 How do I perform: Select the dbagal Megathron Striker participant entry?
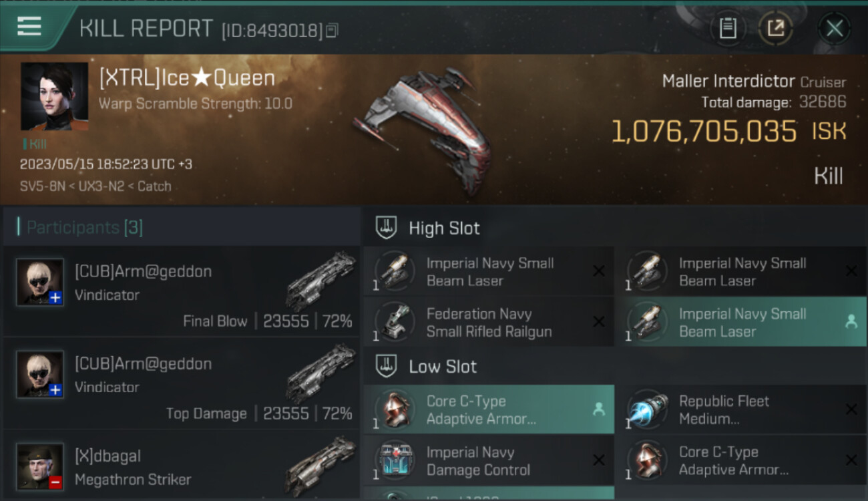point(182,468)
